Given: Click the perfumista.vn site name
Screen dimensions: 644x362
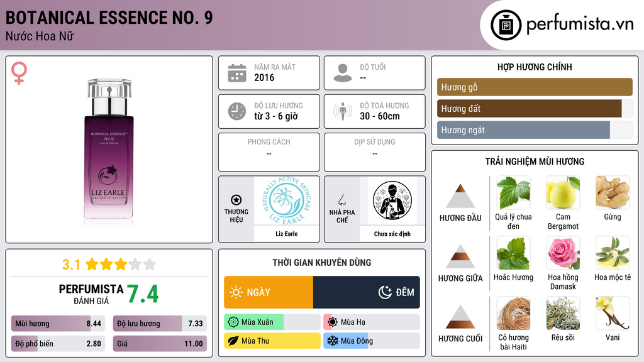Looking at the screenshot, I should point(580,25).
